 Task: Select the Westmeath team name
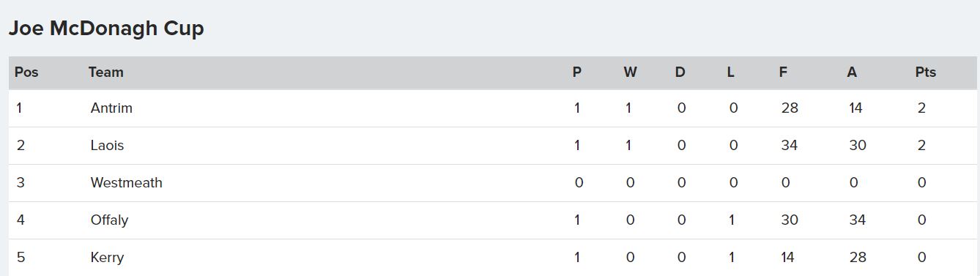pyautogui.click(x=127, y=182)
